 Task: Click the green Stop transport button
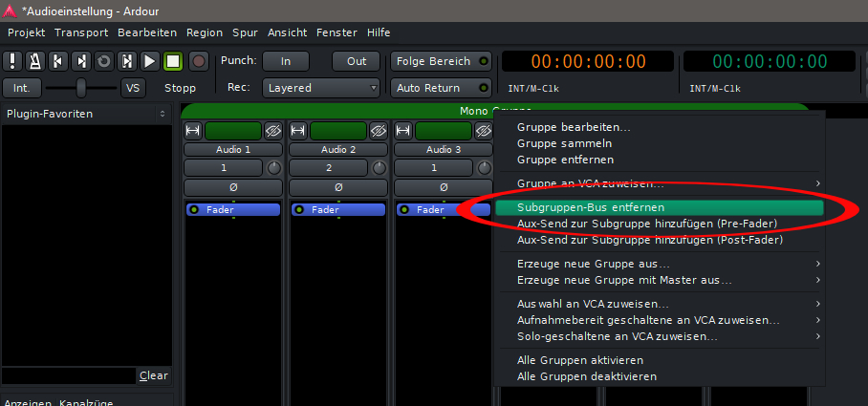coord(173,61)
